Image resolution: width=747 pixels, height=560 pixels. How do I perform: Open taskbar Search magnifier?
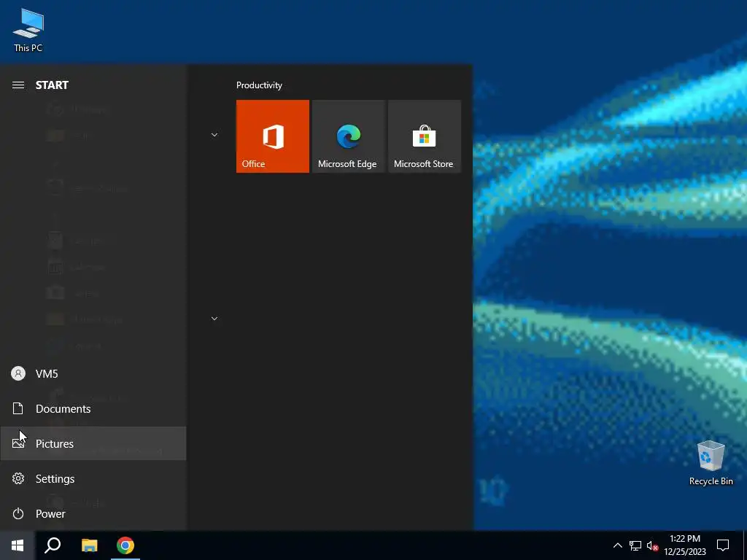[53, 545]
